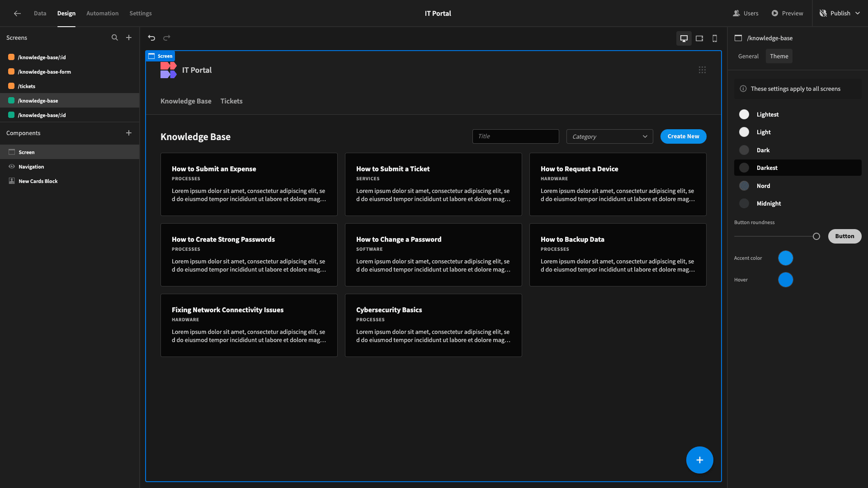Screen dimensions: 868x488
Task: Switch to the General tab
Action: pos(748,56)
